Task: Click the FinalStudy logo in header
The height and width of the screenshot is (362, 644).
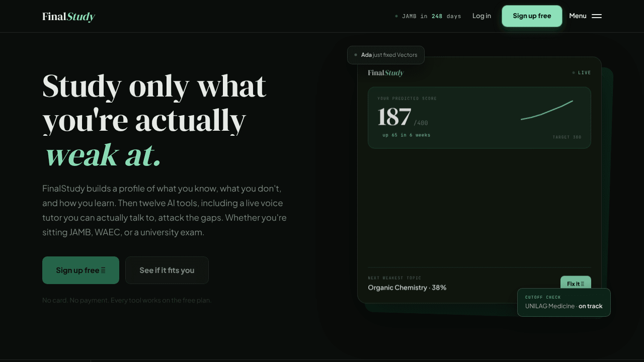Action: click(68, 17)
